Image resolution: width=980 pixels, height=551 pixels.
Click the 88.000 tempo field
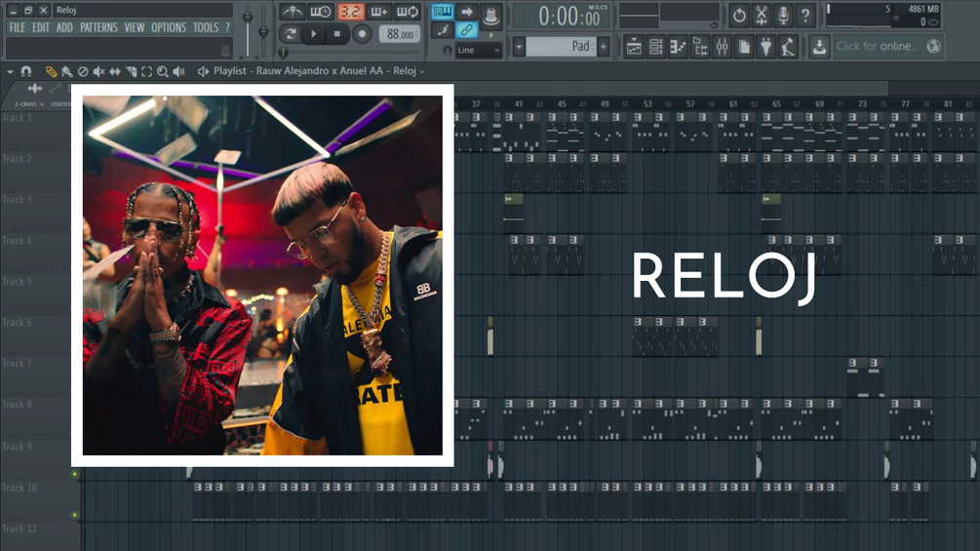400,34
